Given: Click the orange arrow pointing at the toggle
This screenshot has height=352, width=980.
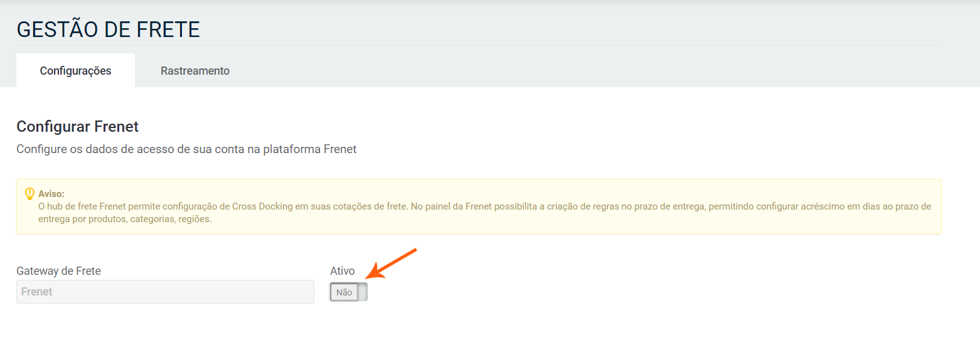Looking at the screenshot, I should 393,263.
